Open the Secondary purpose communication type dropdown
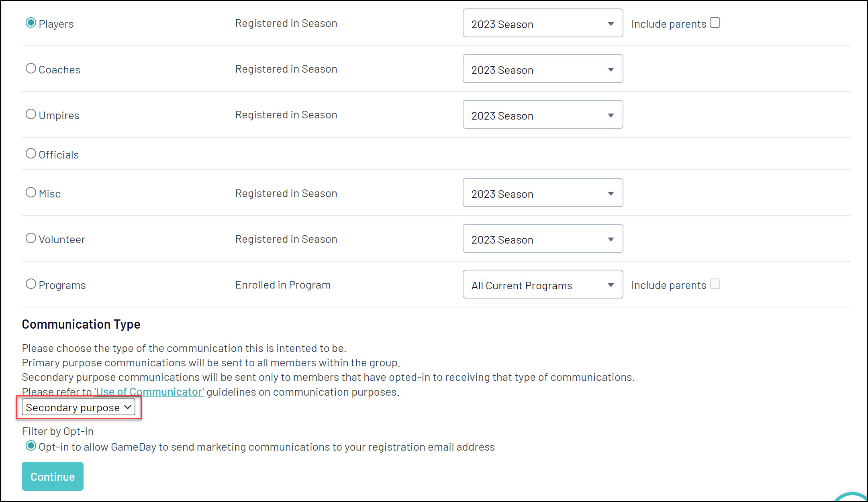This screenshot has height=502, width=868. click(x=78, y=407)
